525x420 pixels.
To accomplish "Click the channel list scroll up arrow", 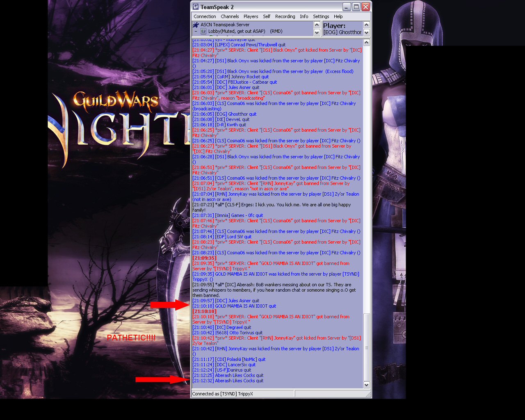I will (317, 25).
